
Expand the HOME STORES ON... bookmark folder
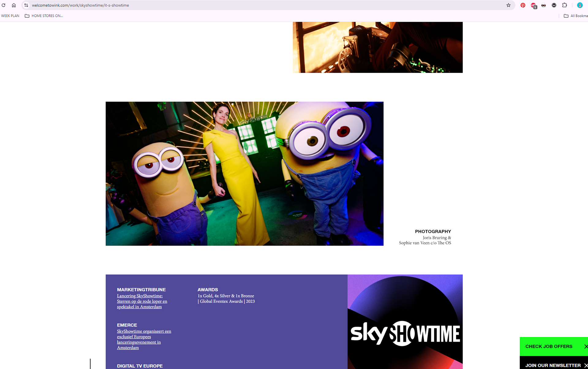tap(44, 16)
